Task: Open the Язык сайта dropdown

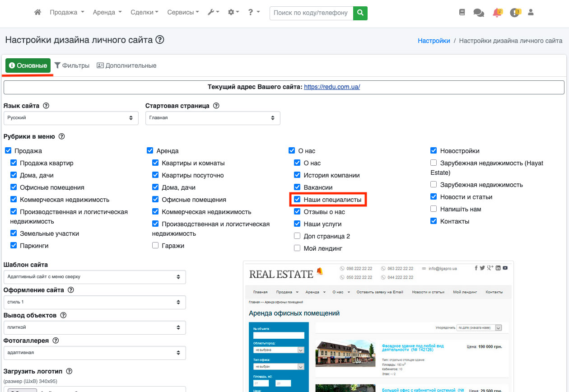Action: tap(71, 118)
